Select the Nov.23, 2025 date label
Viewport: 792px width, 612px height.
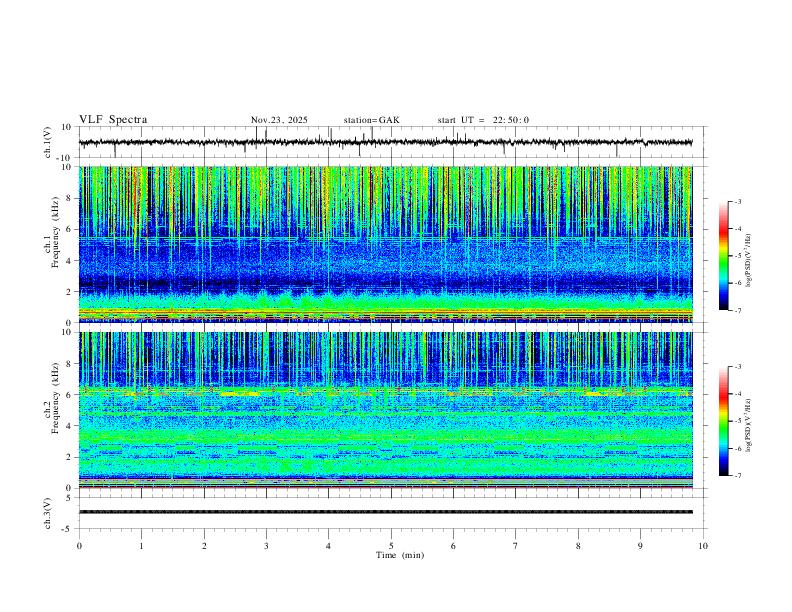279,120
